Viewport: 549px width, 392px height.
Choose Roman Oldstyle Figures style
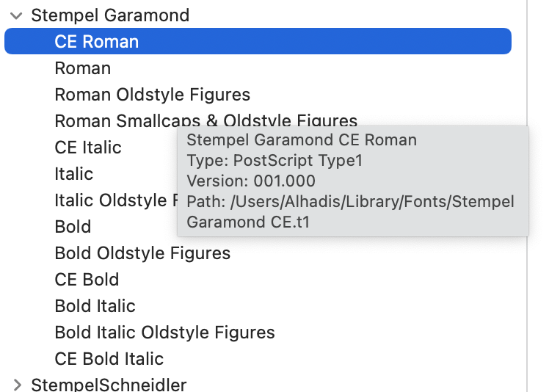(153, 95)
